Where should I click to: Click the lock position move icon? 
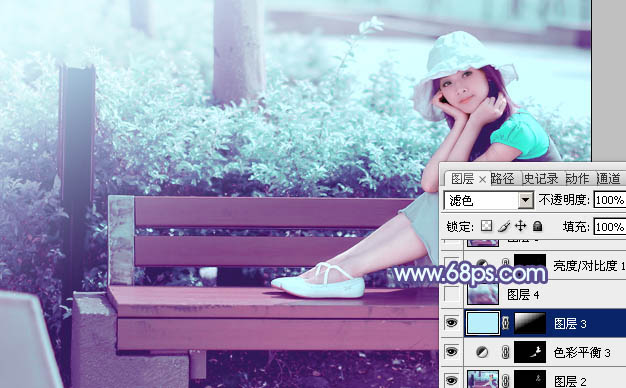[x=521, y=226]
